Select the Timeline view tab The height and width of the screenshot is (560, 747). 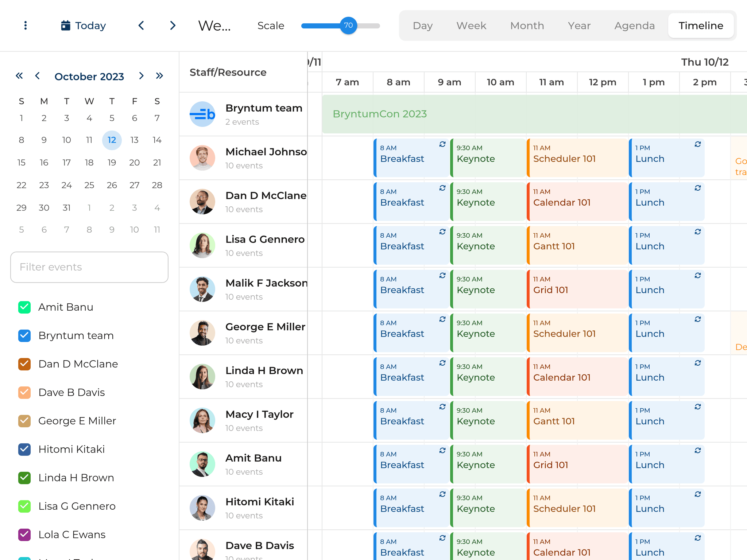[701, 26]
